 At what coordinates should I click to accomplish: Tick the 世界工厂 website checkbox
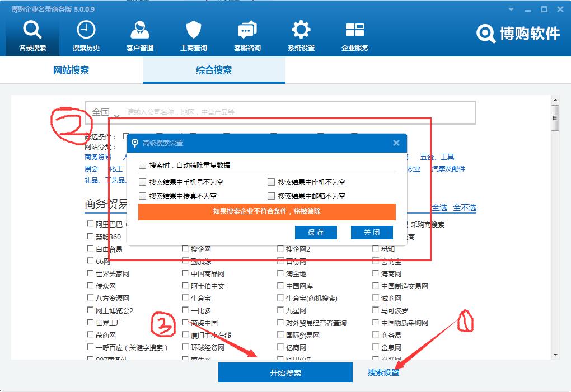point(89,322)
